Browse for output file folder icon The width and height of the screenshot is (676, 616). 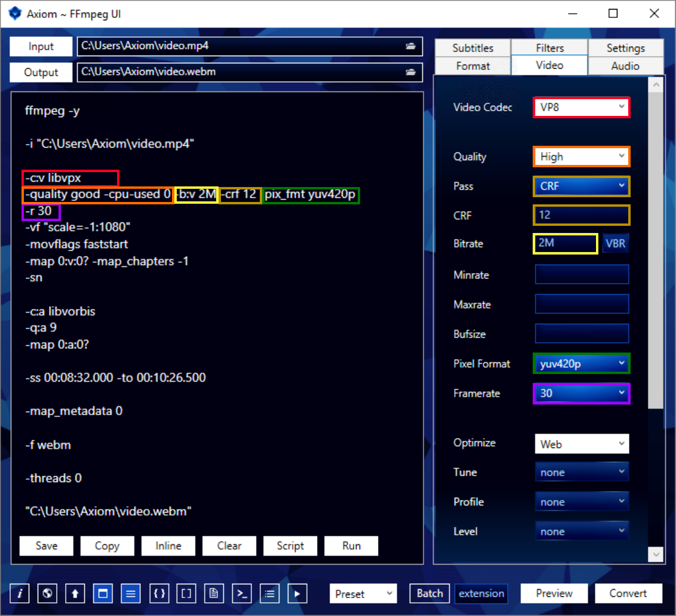[410, 72]
